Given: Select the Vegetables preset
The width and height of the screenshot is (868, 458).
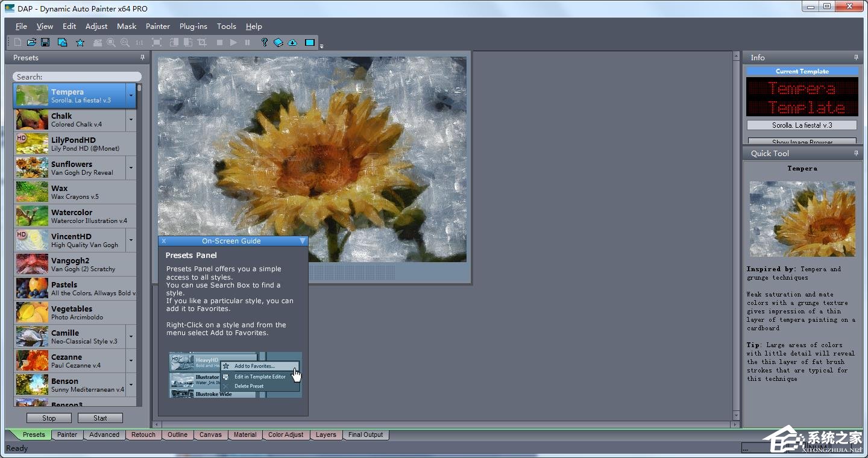Looking at the screenshot, I should (x=75, y=313).
